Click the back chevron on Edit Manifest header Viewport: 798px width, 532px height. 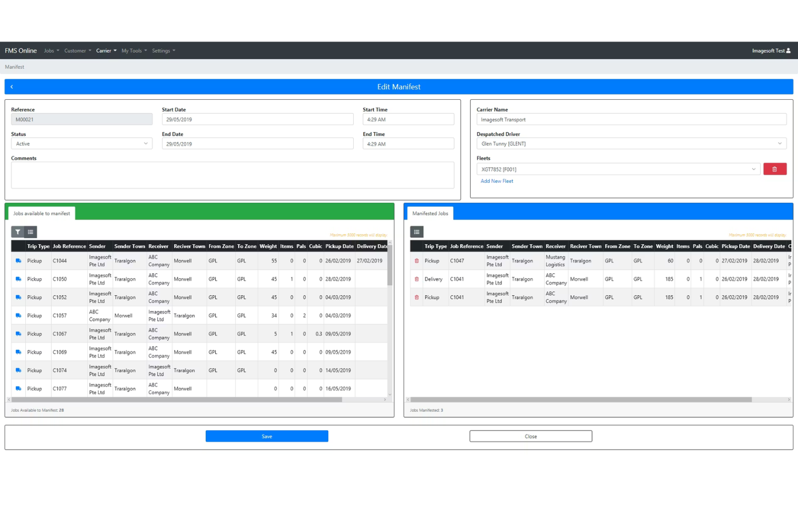point(12,86)
